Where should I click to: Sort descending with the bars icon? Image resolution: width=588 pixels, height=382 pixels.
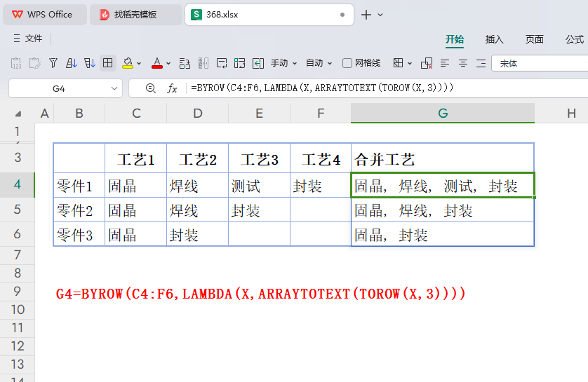click(90, 63)
